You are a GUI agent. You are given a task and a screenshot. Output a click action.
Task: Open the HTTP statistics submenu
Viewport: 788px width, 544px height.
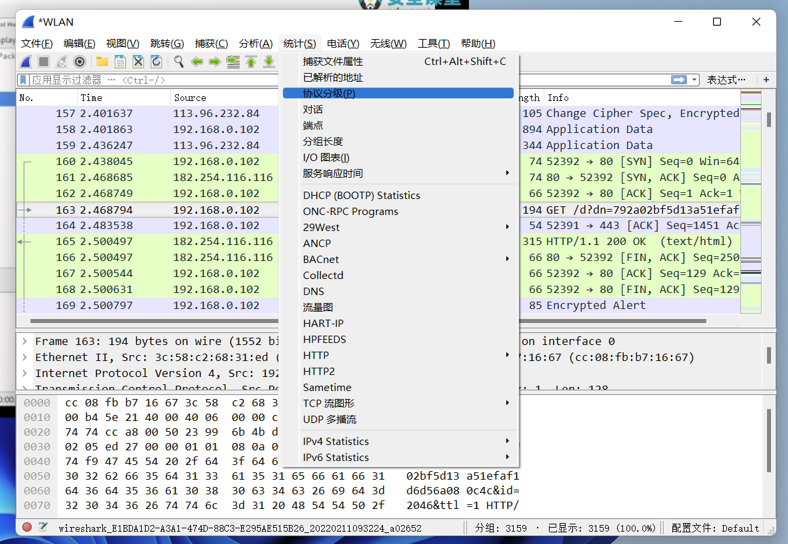[399, 355]
